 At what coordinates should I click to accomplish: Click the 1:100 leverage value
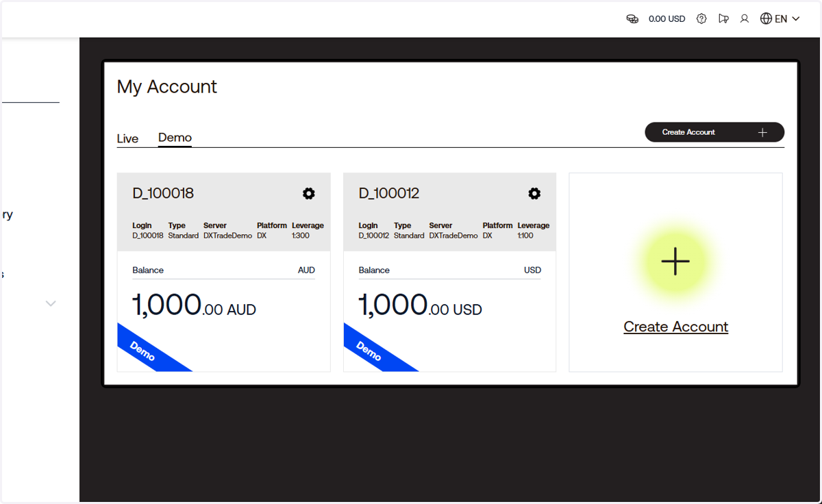(525, 236)
